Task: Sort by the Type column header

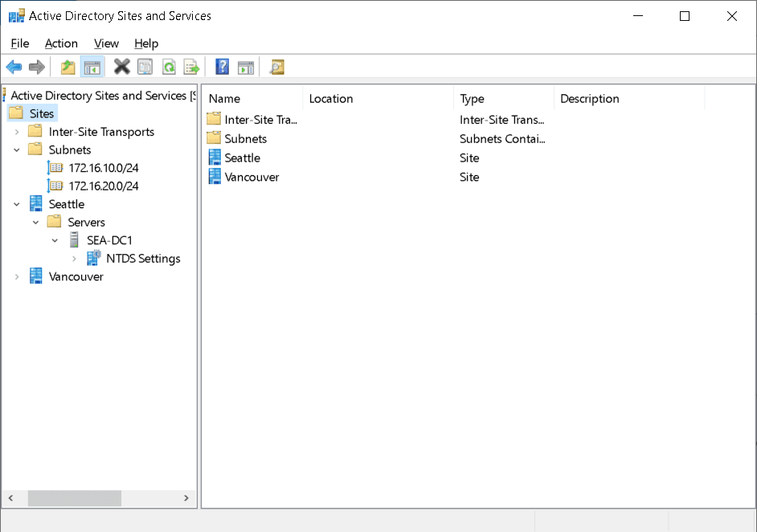Action: 504,99
